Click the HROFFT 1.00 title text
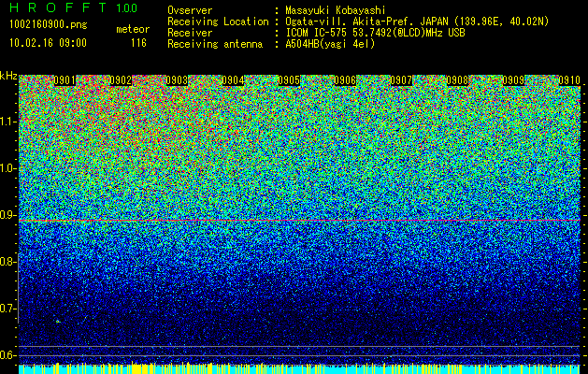Image resolution: width=588 pixels, height=374 pixels. click(73, 7)
